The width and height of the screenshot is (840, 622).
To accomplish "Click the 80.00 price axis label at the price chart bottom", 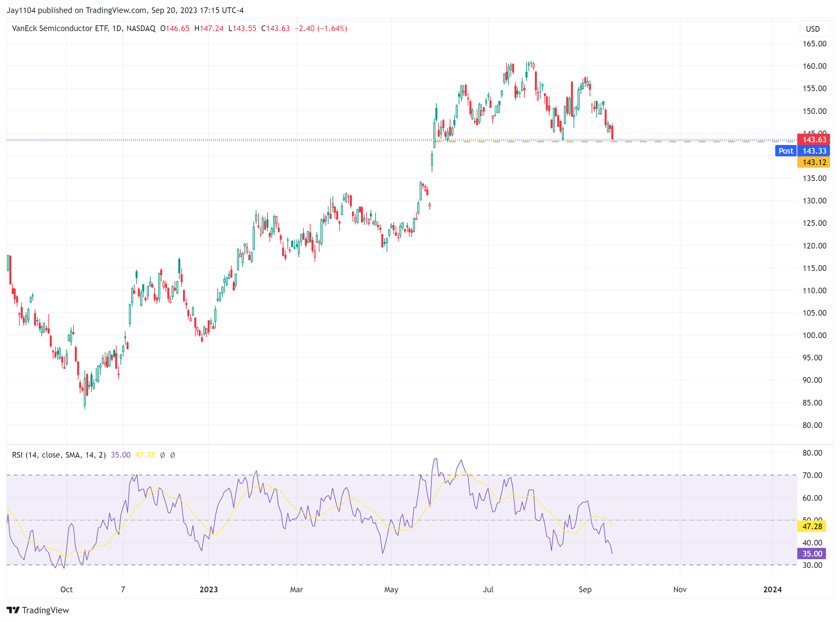I will [812, 425].
